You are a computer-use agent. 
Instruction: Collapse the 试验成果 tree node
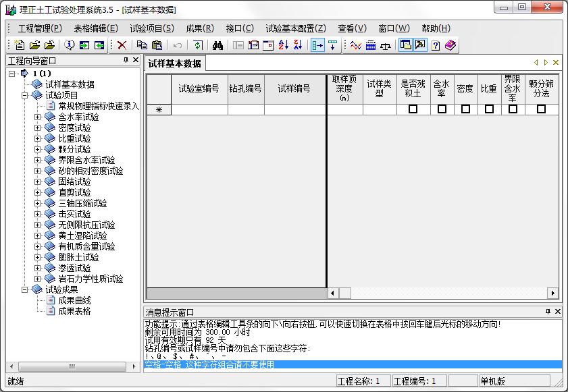(24, 289)
